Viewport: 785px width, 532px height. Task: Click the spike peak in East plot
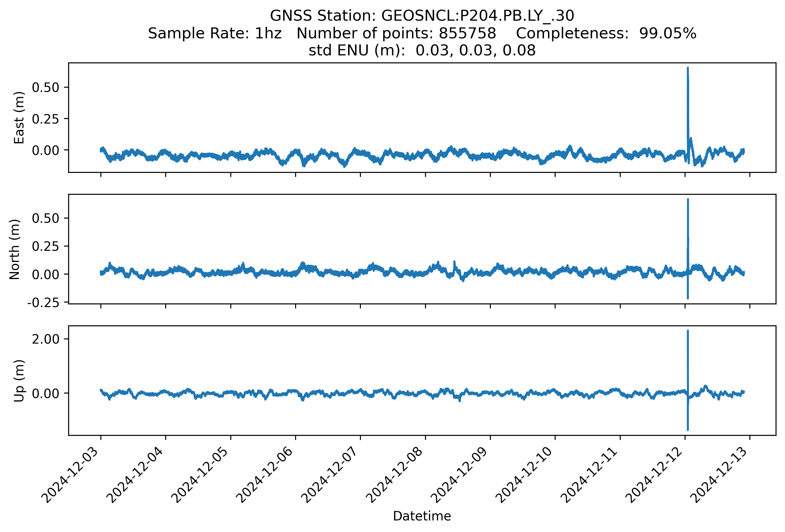(688, 68)
